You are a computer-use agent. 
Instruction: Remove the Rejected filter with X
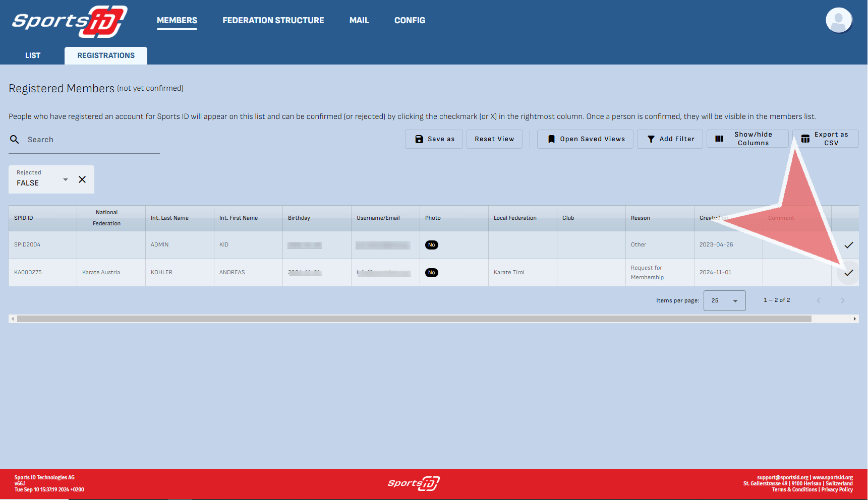click(x=82, y=179)
